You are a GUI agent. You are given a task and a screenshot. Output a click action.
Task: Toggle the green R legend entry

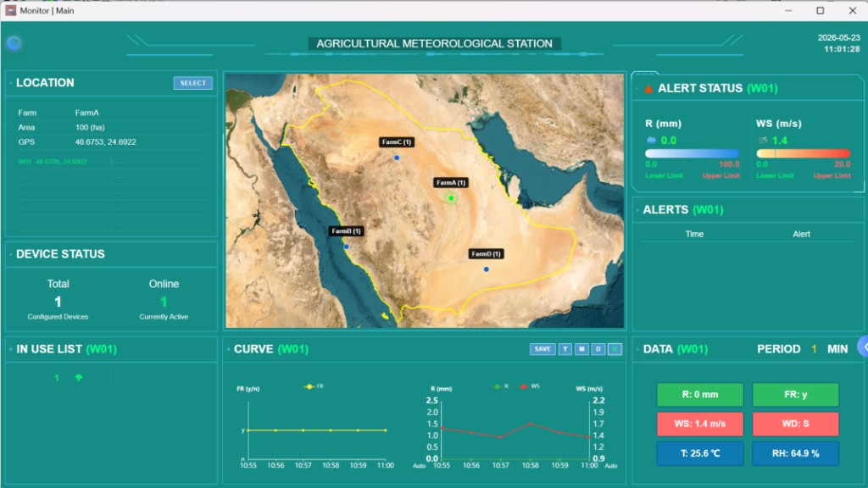[x=501, y=386]
